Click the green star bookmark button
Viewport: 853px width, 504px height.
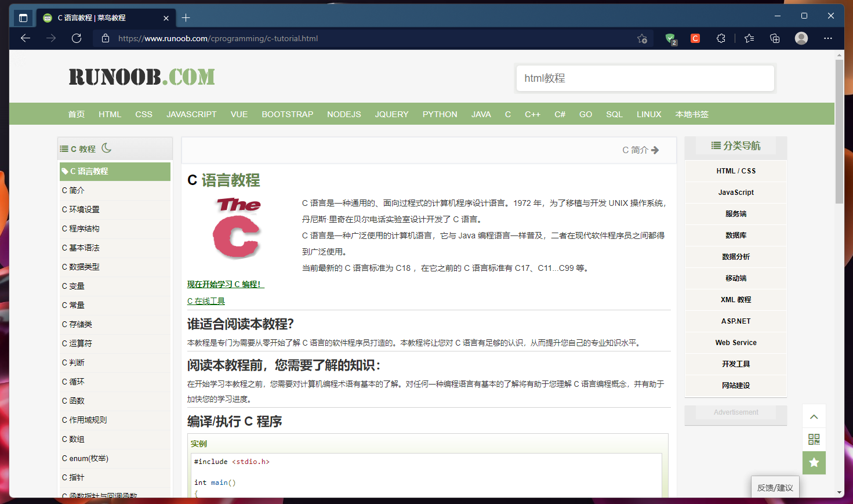click(814, 462)
